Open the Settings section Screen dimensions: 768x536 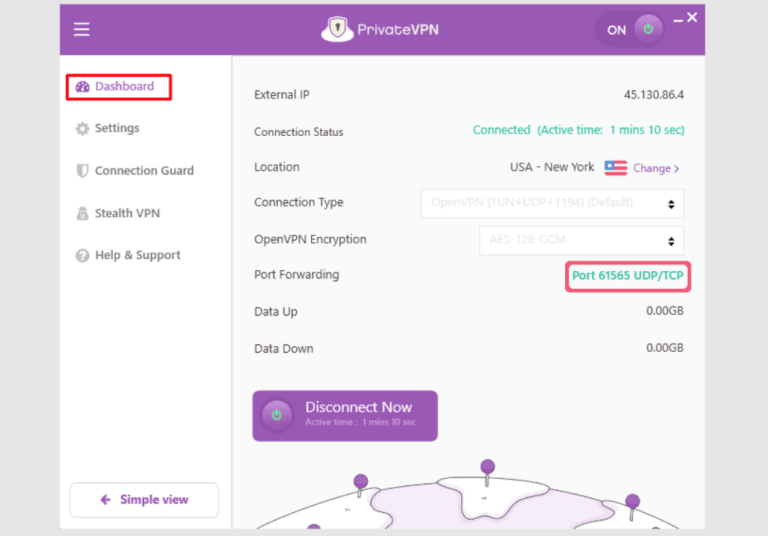pyautogui.click(x=107, y=128)
